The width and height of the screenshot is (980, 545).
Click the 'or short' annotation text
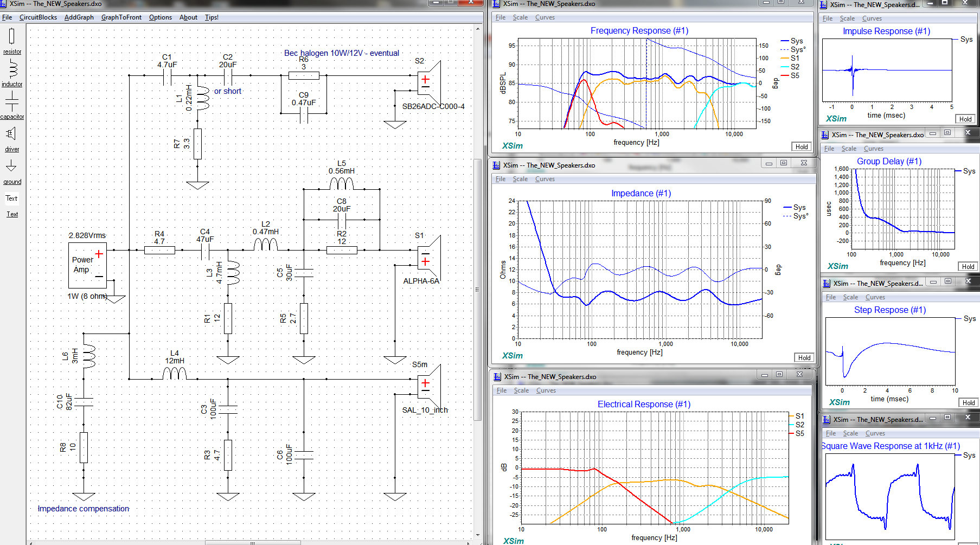(x=228, y=91)
